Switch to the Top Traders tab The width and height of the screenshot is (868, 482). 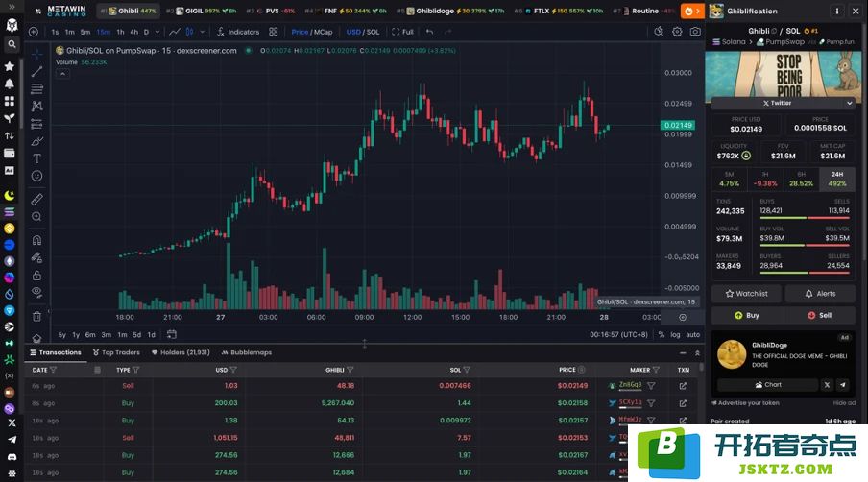click(x=116, y=352)
